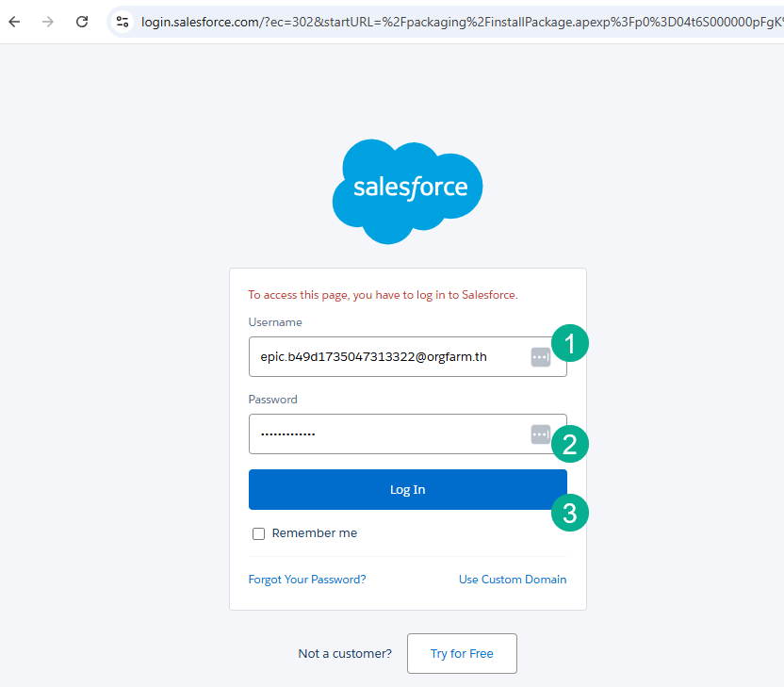Focus the Username input field

click(x=386, y=357)
